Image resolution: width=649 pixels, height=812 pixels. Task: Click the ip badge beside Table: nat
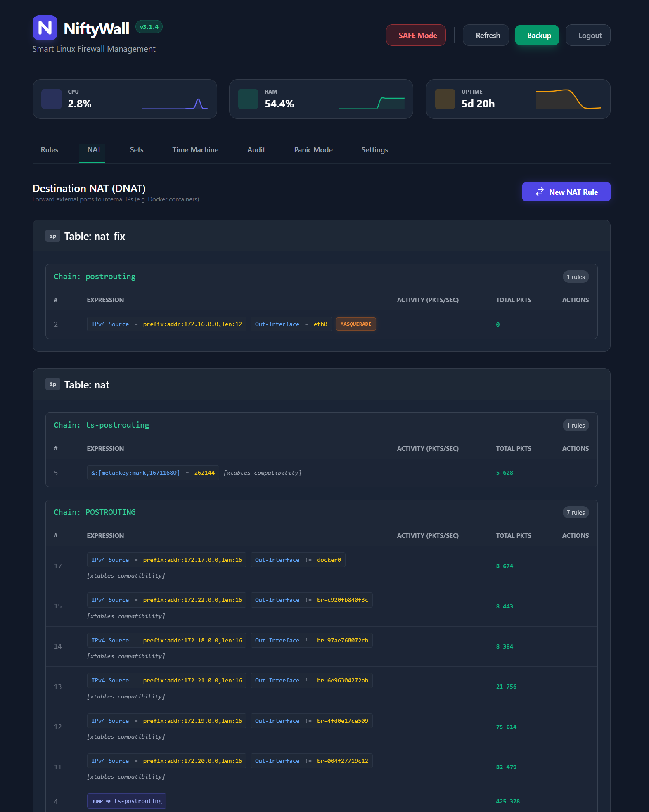click(x=53, y=384)
